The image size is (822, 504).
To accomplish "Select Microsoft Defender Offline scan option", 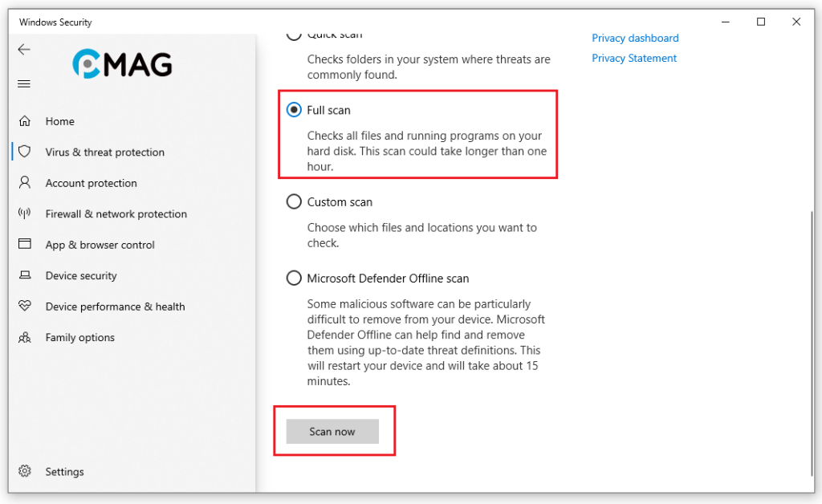I will coord(294,278).
